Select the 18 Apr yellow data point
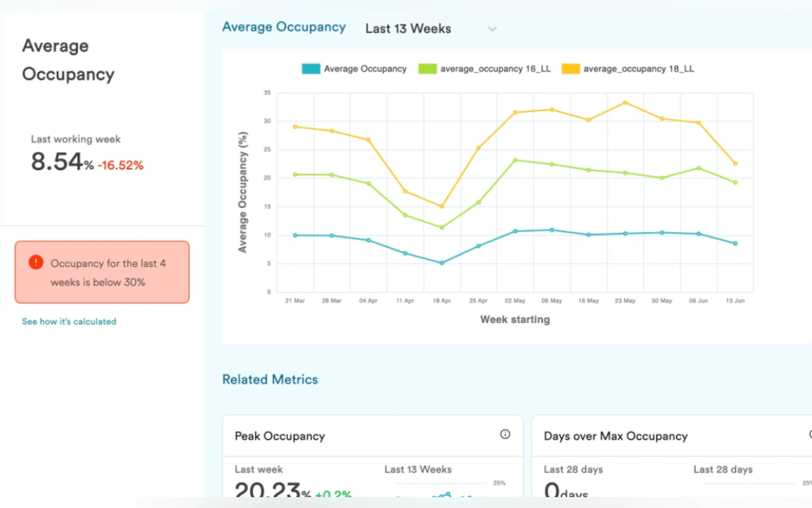This screenshot has width=812, height=508. tap(442, 206)
